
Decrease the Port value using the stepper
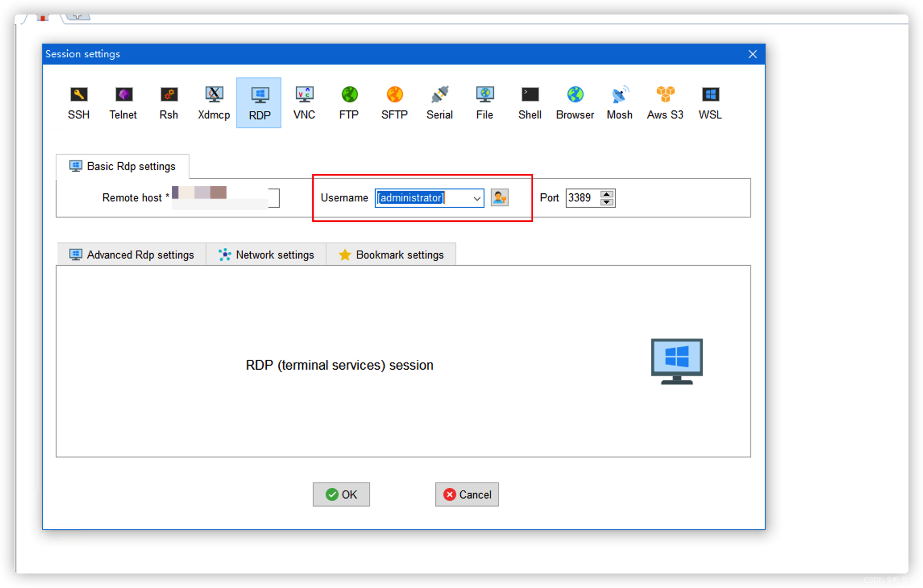click(607, 201)
